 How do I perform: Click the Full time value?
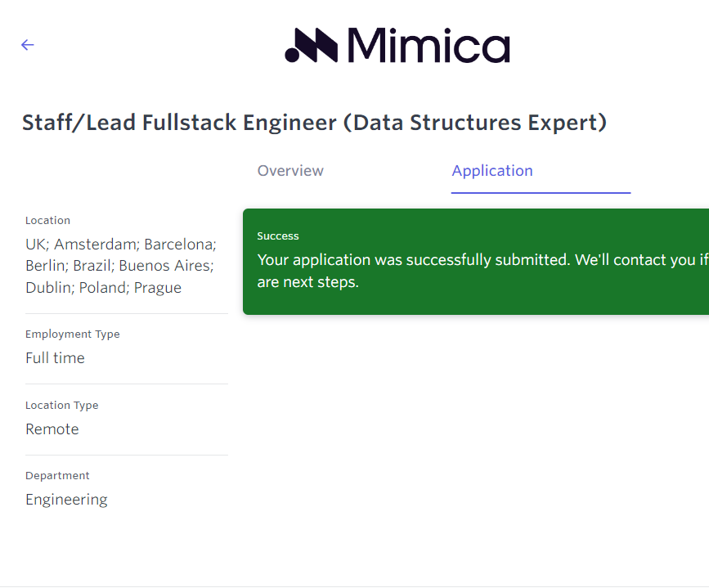(x=55, y=358)
